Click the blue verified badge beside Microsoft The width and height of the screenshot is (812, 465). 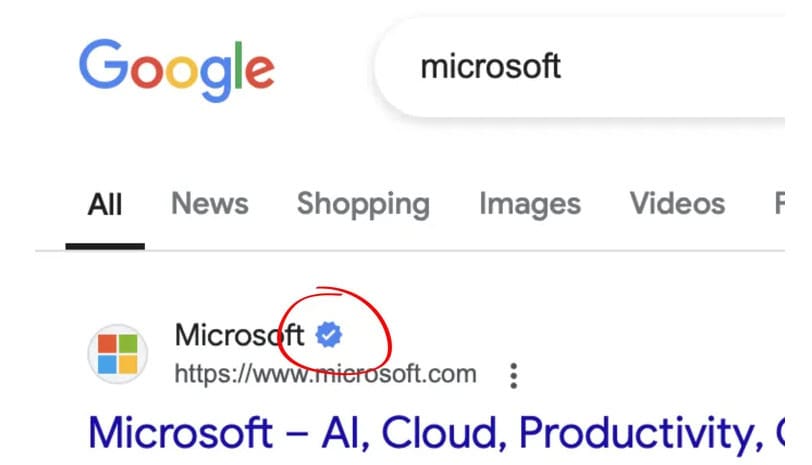pyautogui.click(x=329, y=335)
